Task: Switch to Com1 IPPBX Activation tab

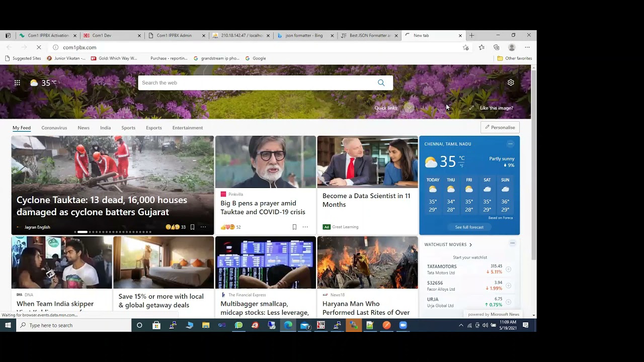Action: click(48, 36)
